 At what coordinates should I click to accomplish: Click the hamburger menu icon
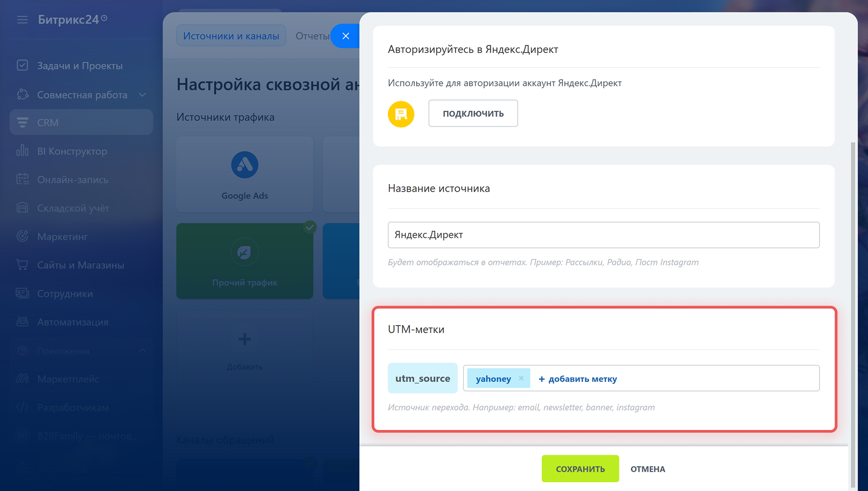[x=22, y=19]
